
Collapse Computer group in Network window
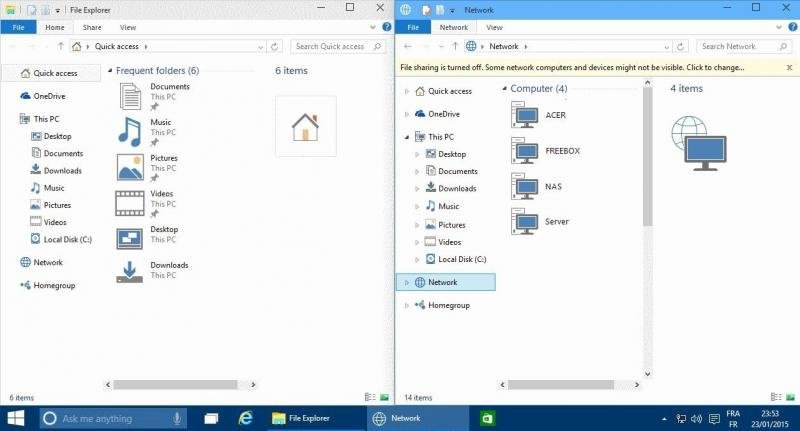click(x=504, y=88)
